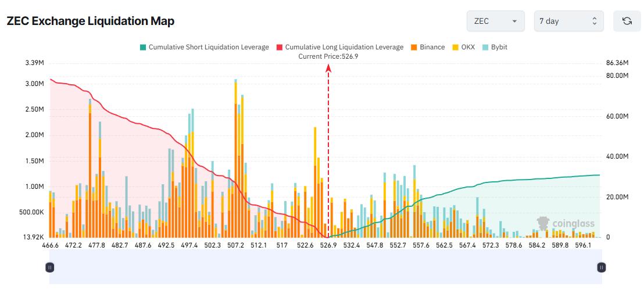Click the green Short Liquidation color swatch
Screen dimensions: 644x294
point(143,47)
